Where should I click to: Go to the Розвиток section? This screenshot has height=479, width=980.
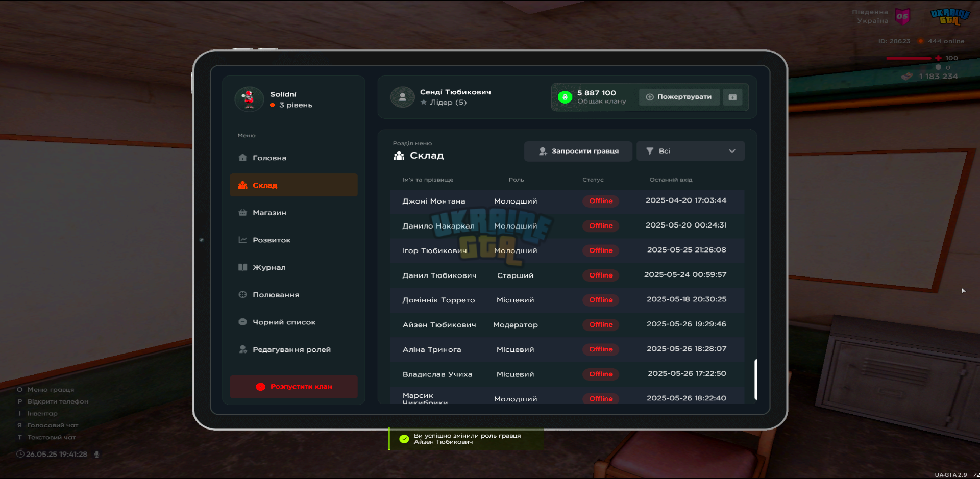pyautogui.click(x=293, y=240)
